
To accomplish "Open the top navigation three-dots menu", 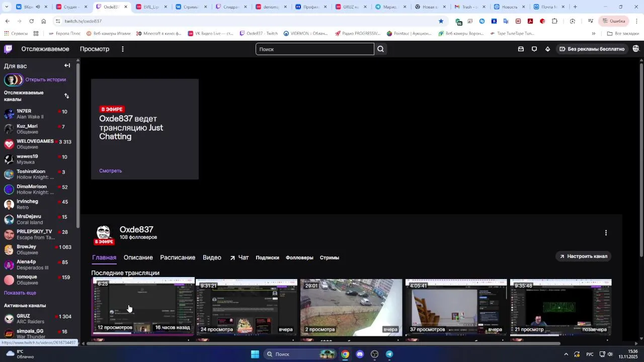I will [x=123, y=49].
